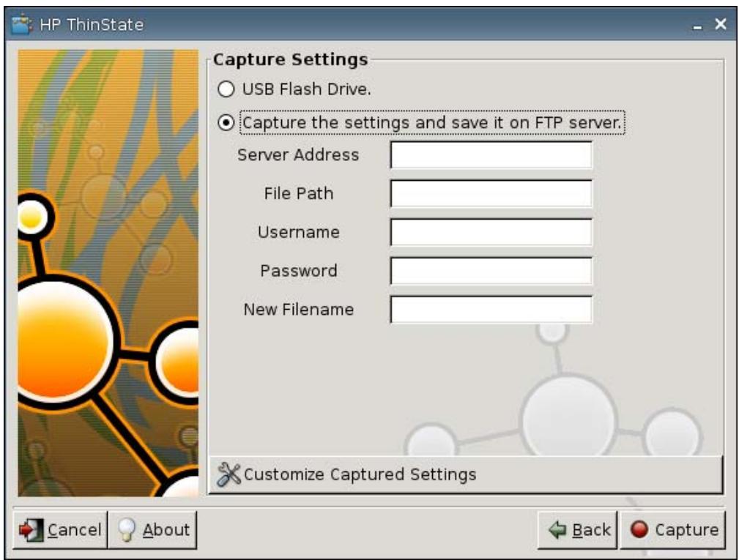Cancel the ThinState wizard
Image resolution: width=739 pixels, height=560 pixels.
tap(60, 530)
